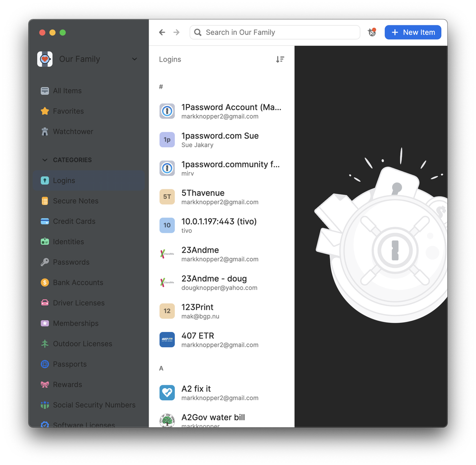Select the Secure Notes category
This screenshot has width=476, height=465.
pyautogui.click(x=75, y=201)
